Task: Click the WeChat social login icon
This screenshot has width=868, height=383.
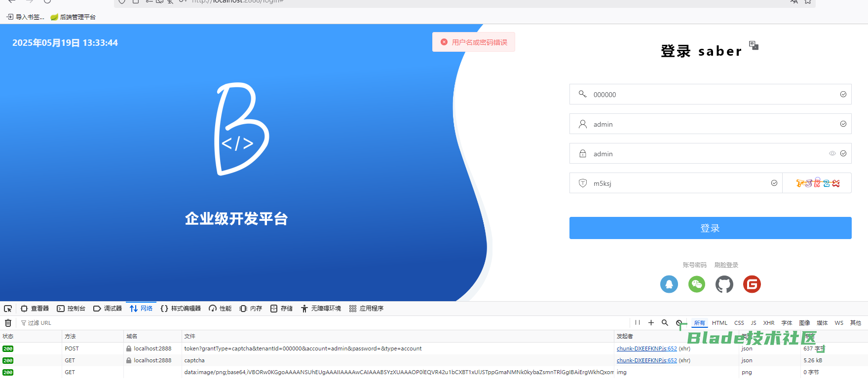Action: tap(697, 284)
